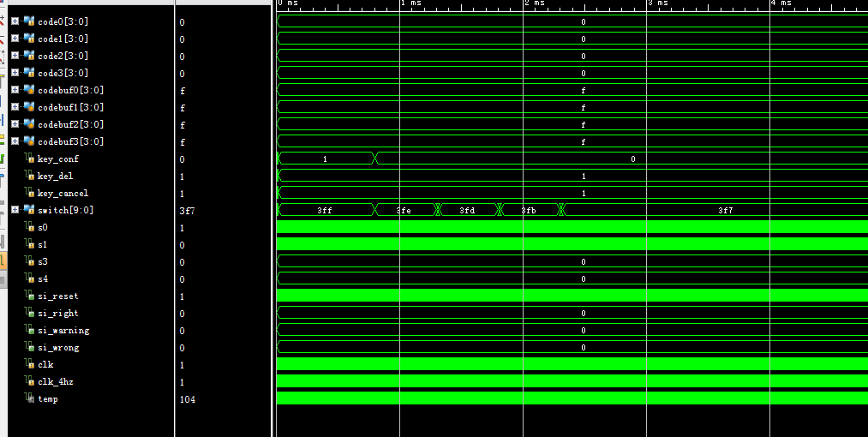The width and height of the screenshot is (868, 437).
Task: Expand the codebuf0[3:0] bus signal
Action: (15, 90)
